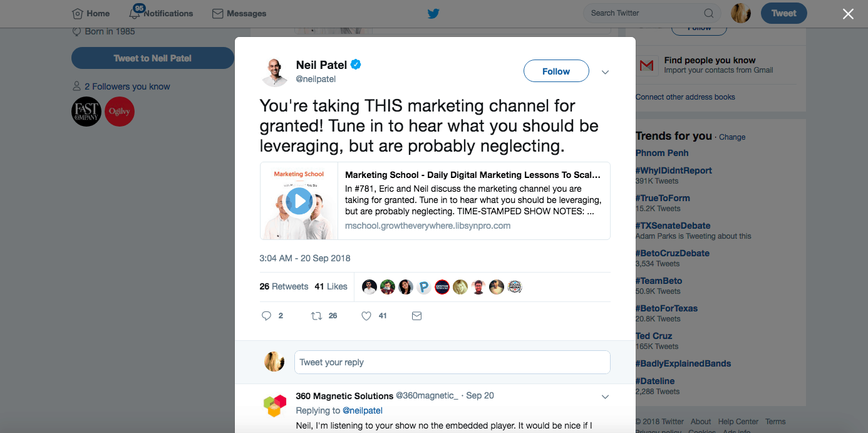Image resolution: width=868 pixels, height=433 pixels.
Task: Click the blue Tweet button
Action: pyautogui.click(x=783, y=13)
